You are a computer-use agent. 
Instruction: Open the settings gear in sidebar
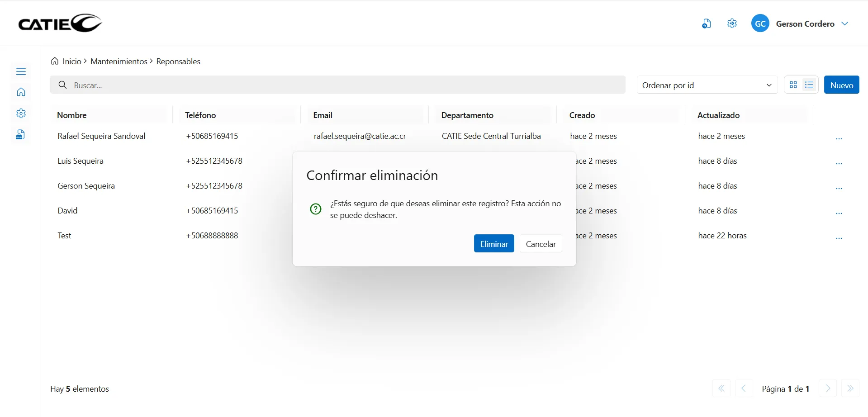pos(21,114)
